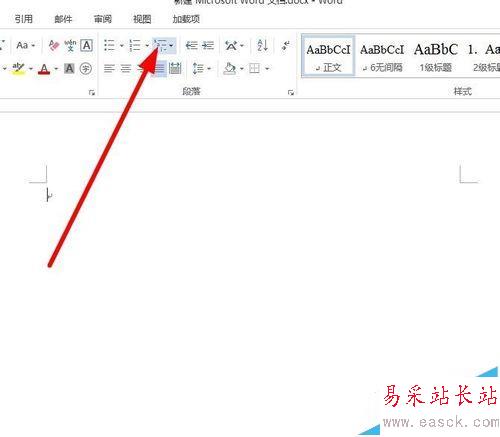Screen dimensions: 500x437
Task: Open the phonetic guide (wén) tool
Action: pyautogui.click(x=70, y=45)
